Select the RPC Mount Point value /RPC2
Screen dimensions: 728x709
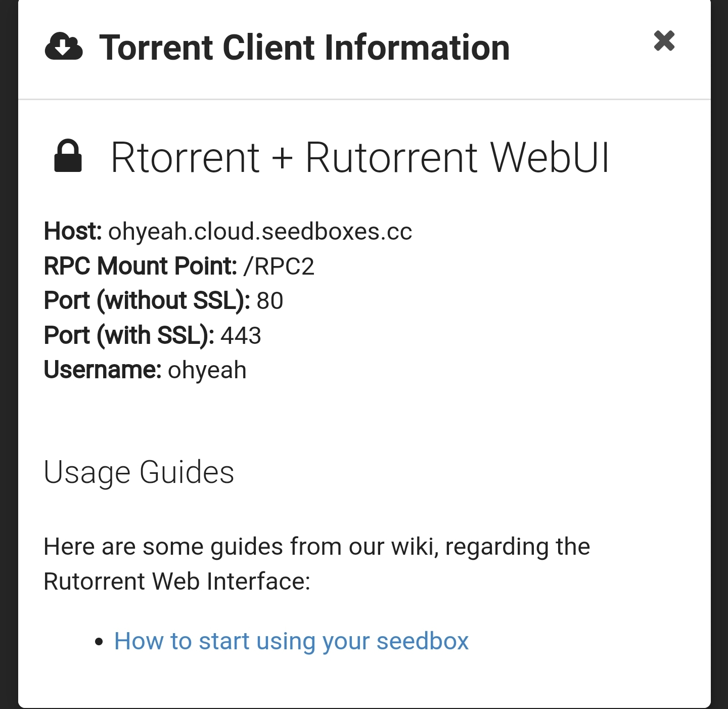tap(279, 266)
